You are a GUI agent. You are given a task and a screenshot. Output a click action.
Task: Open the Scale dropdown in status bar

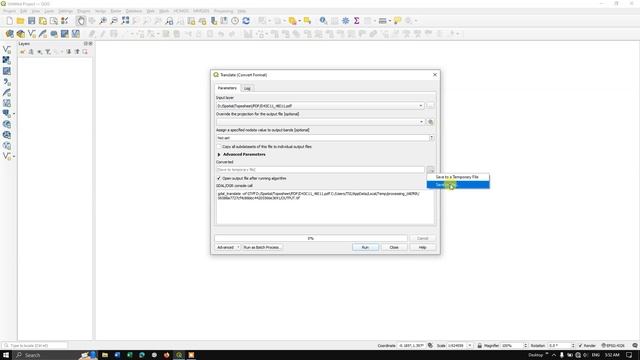(470, 345)
